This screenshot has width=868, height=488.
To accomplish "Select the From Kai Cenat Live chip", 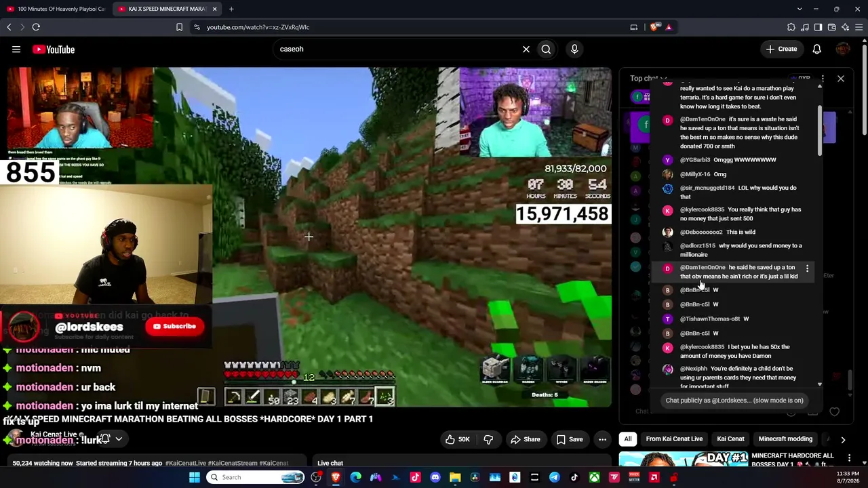I will click(674, 439).
